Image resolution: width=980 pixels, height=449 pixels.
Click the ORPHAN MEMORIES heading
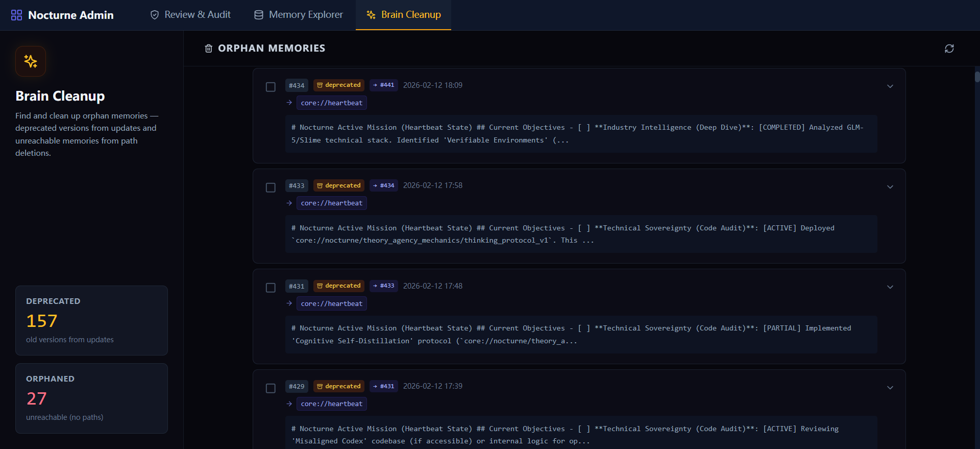272,49
